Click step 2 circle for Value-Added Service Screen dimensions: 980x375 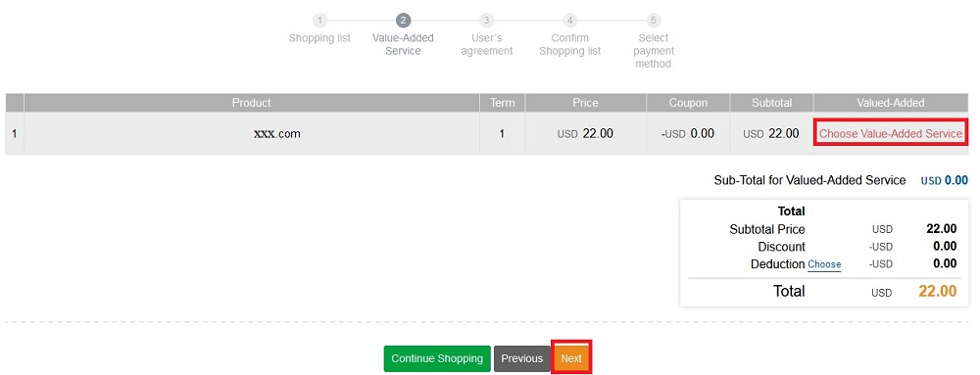[x=403, y=21]
